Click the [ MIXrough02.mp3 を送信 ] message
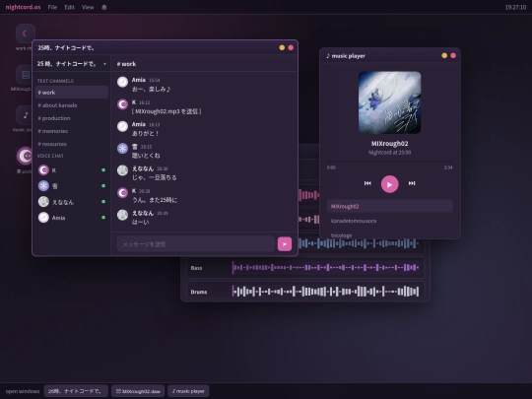This screenshot has height=399, width=532. pyautogui.click(x=166, y=111)
